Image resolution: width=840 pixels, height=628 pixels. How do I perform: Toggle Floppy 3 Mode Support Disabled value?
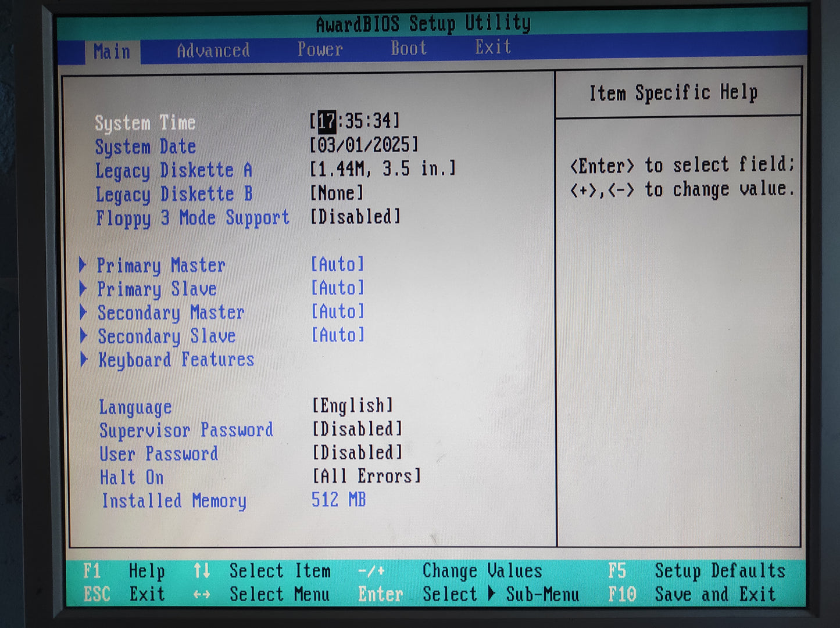click(355, 217)
